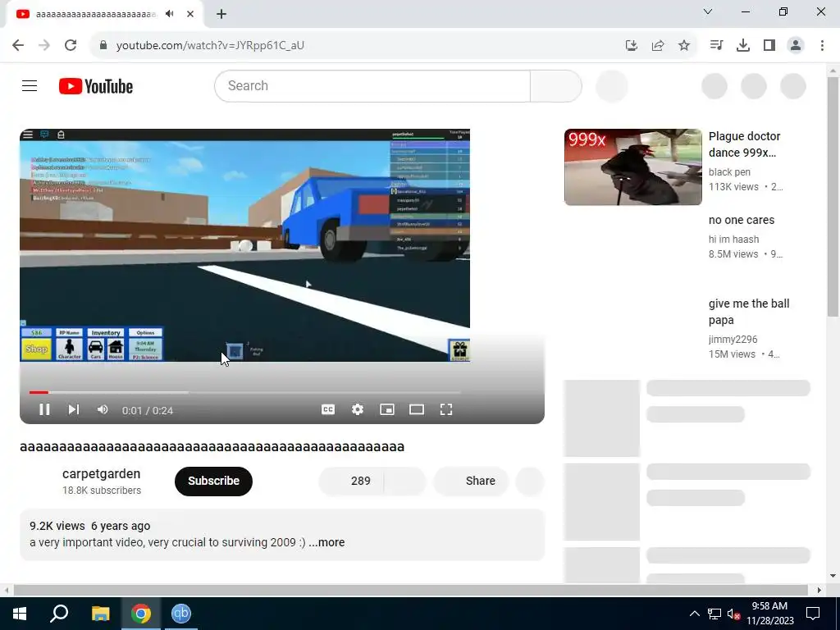Focus the YouTube search box
The image size is (840, 630).
[372, 85]
